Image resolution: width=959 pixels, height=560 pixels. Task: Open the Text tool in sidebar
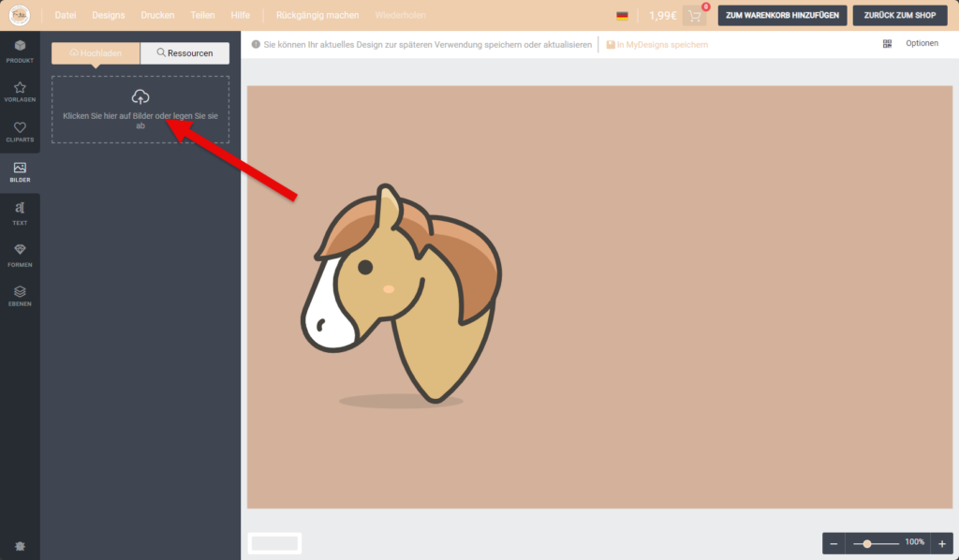[20, 213]
